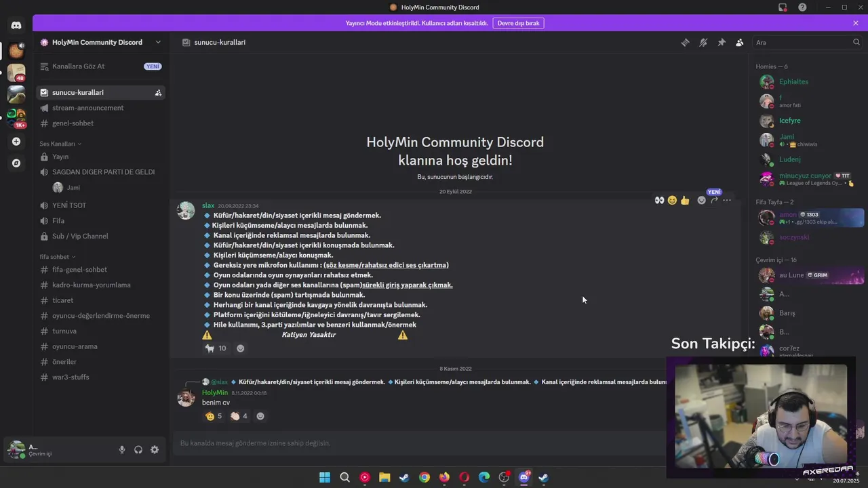
Task: Open user settings gear icon
Action: [x=155, y=449]
